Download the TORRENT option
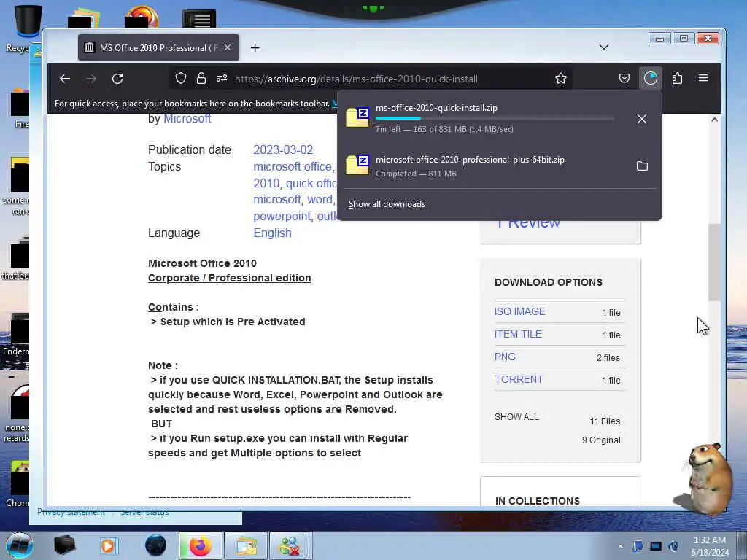This screenshot has height=560, width=747. tap(519, 379)
